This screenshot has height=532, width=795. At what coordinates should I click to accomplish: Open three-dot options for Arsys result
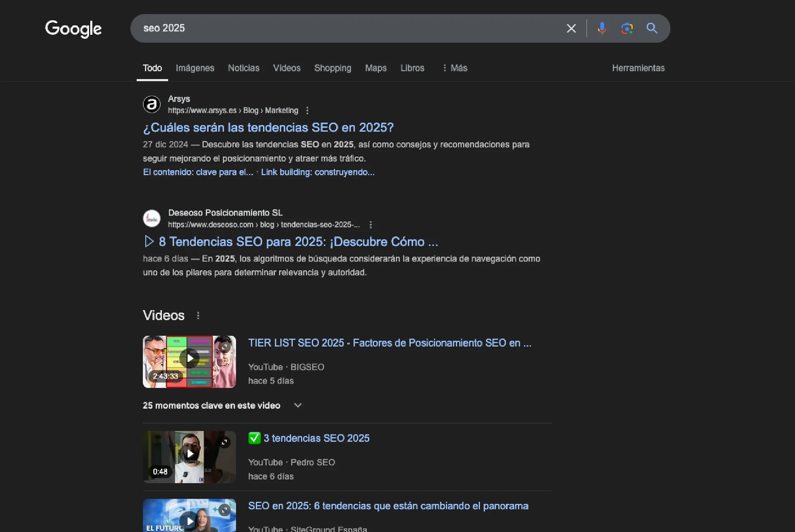307,111
